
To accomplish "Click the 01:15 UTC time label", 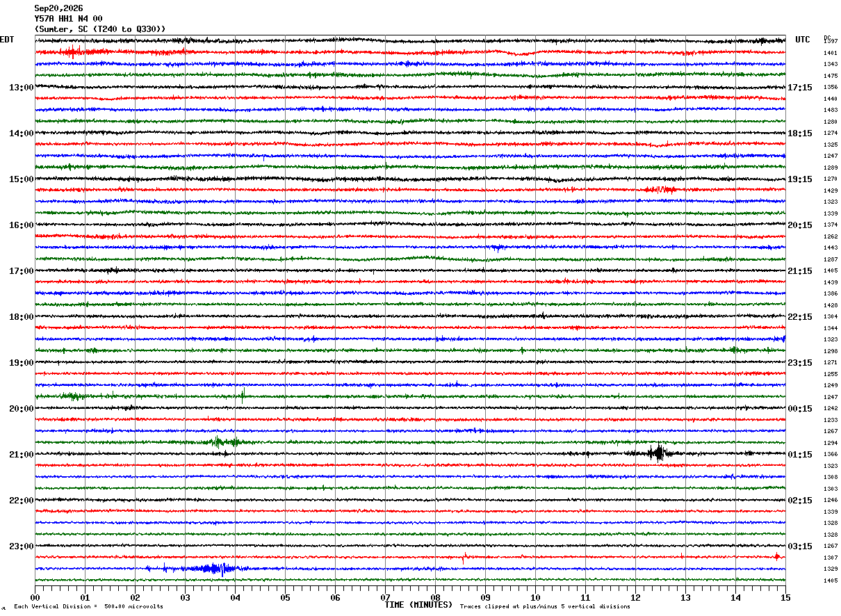I will (x=800, y=455).
